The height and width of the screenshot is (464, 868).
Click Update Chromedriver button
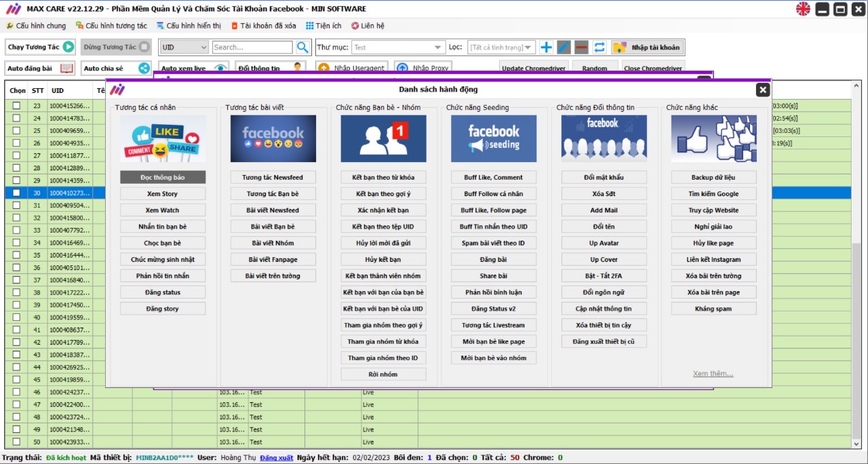[534, 68]
